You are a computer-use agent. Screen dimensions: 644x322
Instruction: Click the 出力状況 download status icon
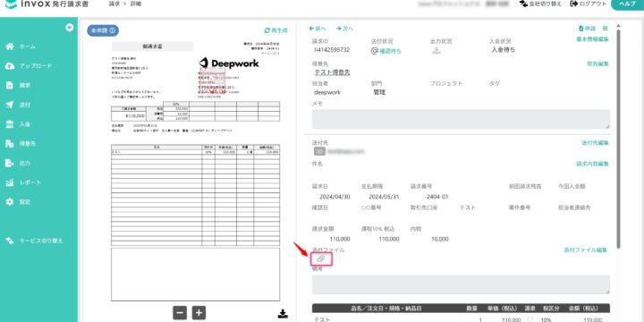(x=436, y=50)
